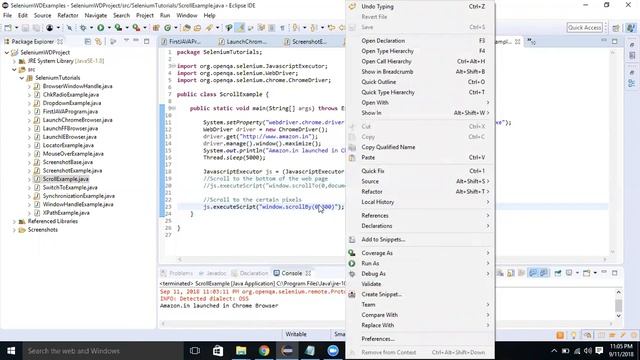Screen dimensions: 640x360
Task: Open File Explorer from the taskbar
Action: tap(241, 351)
